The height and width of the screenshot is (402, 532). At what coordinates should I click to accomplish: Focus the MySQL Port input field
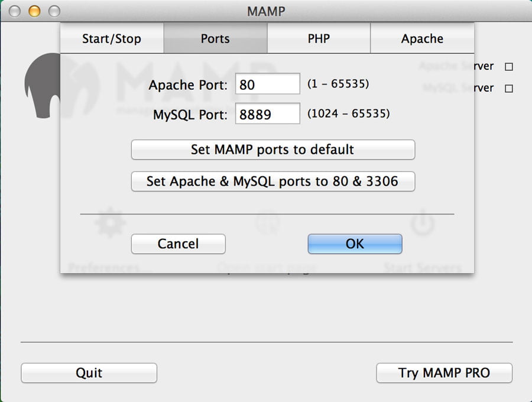pyautogui.click(x=267, y=114)
